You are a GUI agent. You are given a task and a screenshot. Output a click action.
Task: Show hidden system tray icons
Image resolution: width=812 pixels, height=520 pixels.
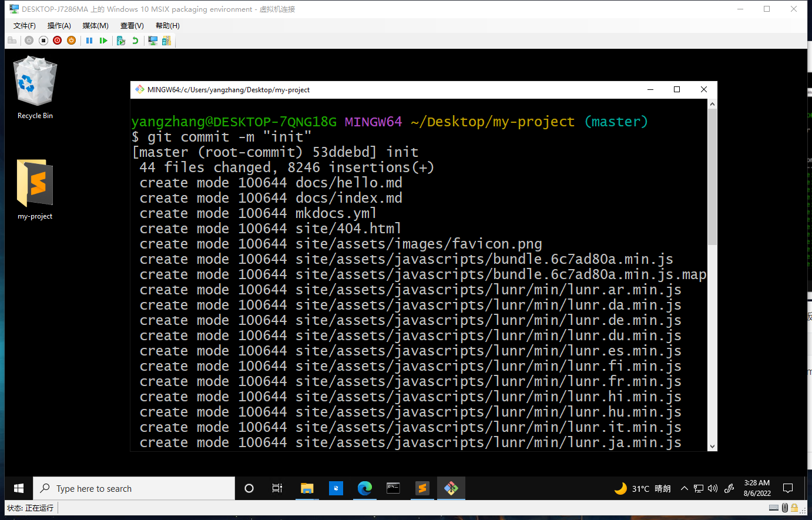pos(684,489)
